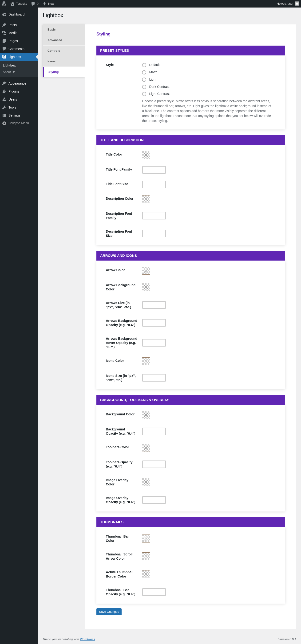This screenshot has width=301, height=644.
Task: Focus the Title Font Family input field
Action: coord(154,170)
